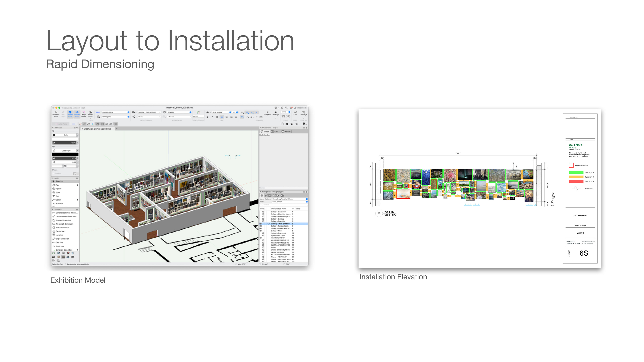Open the Saved Views icon
Screen dimensions: 644x362
pos(91,112)
